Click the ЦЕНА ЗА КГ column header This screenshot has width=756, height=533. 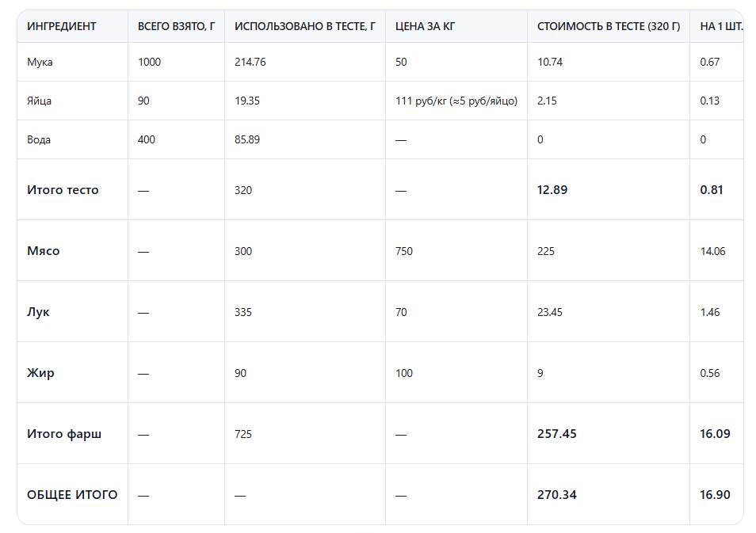pyautogui.click(x=425, y=26)
